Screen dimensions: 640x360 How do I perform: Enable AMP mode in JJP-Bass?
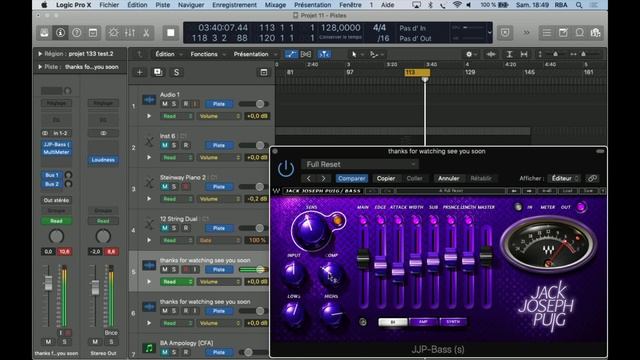(423, 322)
